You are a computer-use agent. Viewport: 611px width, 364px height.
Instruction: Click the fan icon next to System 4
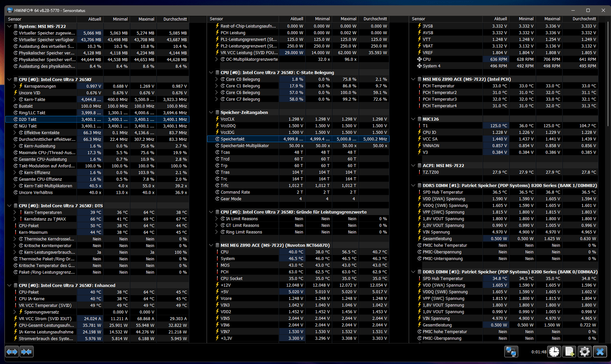click(x=419, y=66)
